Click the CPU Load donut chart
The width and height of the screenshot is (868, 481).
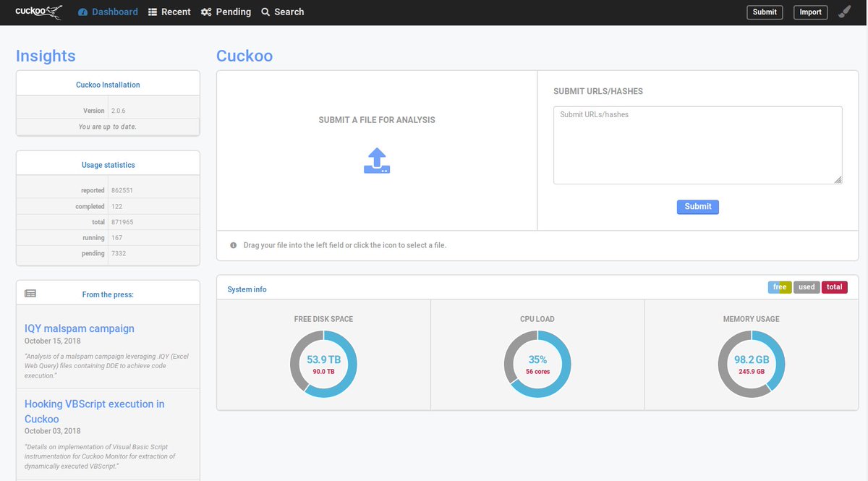pos(537,364)
